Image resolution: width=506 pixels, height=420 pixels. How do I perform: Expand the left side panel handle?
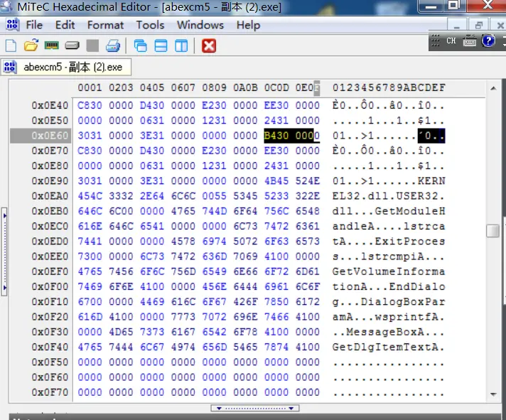pyautogui.click(x=4, y=250)
